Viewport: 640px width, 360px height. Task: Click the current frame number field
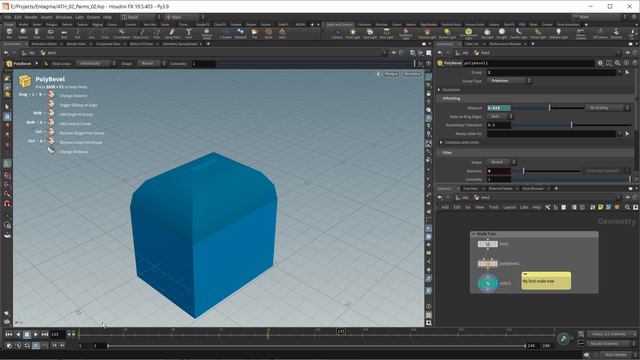pyautogui.click(x=57, y=334)
